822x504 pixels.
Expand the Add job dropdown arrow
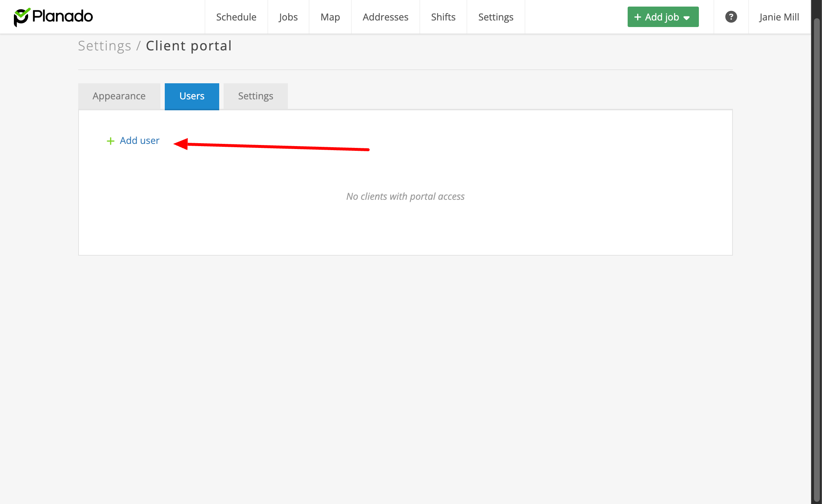pos(687,18)
